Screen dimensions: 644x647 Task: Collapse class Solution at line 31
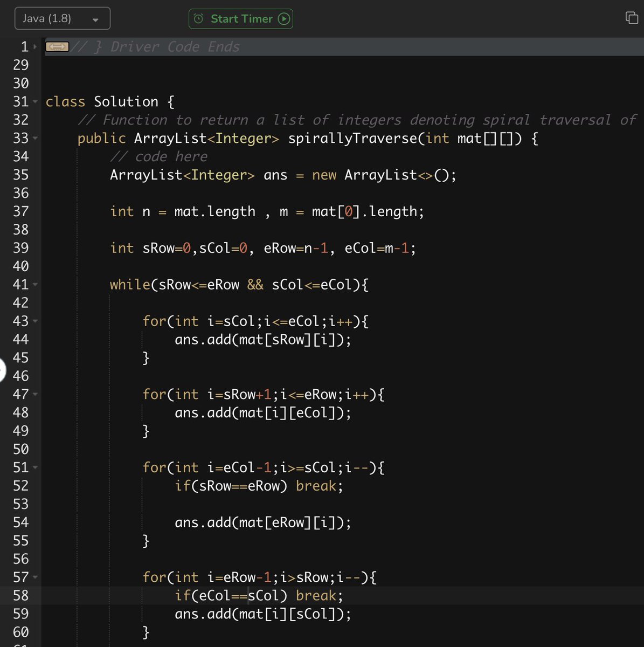36,101
